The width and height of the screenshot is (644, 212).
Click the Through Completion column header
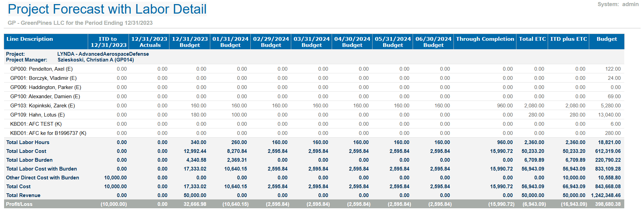pyautogui.click(x=485, y=39)
